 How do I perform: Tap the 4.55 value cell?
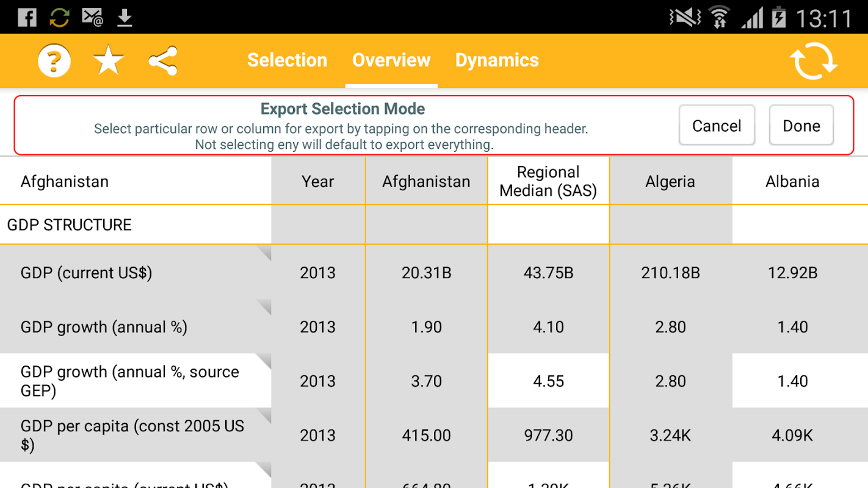coord(549,381)
